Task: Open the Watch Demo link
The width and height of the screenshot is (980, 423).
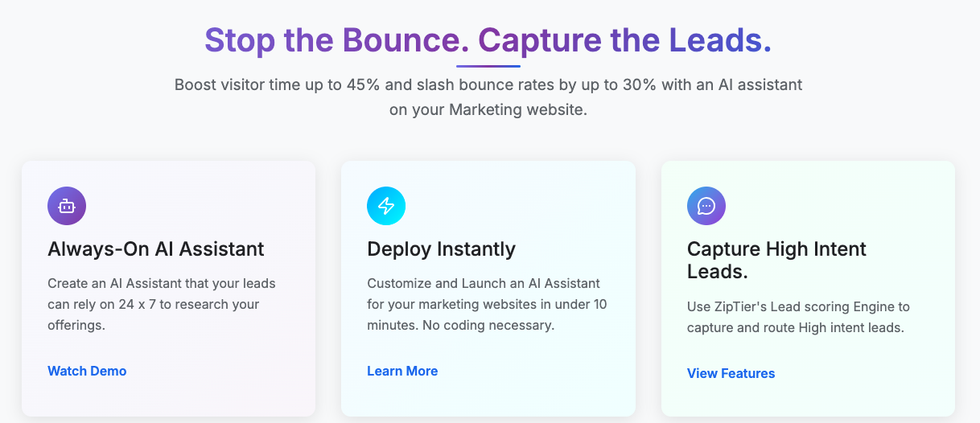Action: (x=87, y=371)
